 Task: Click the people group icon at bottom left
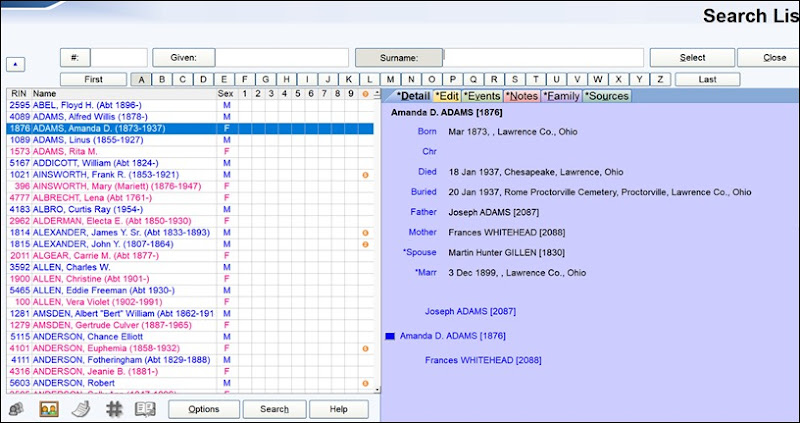coord(16,409)
